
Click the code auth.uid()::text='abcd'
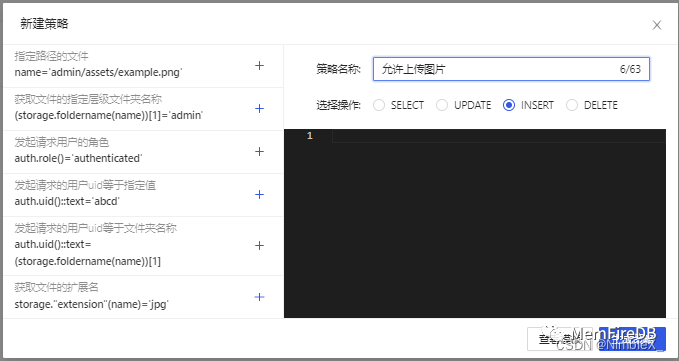(x=67, y=201)
